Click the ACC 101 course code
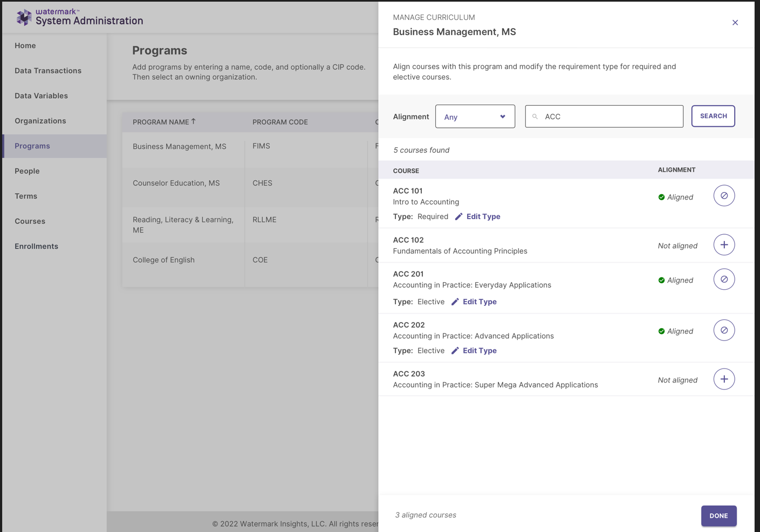This screenshot has height=532, width=760. point(408,191)
